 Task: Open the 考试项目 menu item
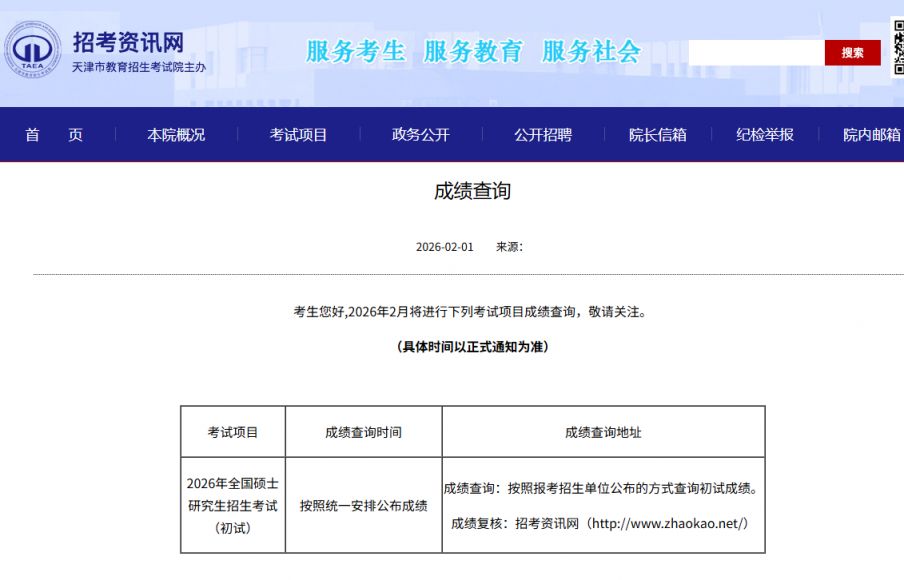point(299,135)
